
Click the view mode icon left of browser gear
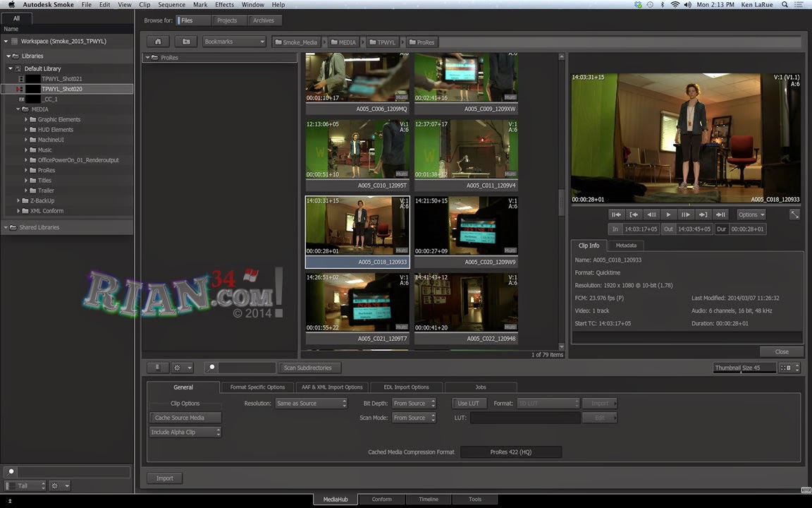click(157, 368)
